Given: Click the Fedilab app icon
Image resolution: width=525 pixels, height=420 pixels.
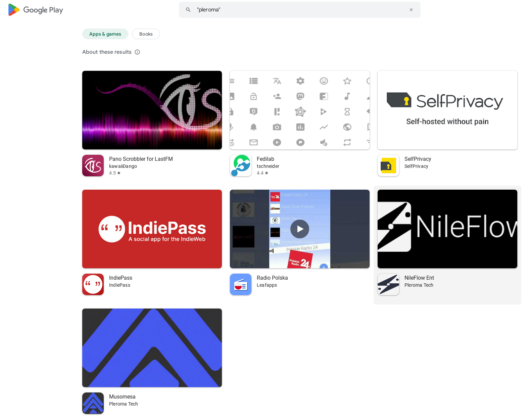Looking at the screenshot, I should (241, 166).
